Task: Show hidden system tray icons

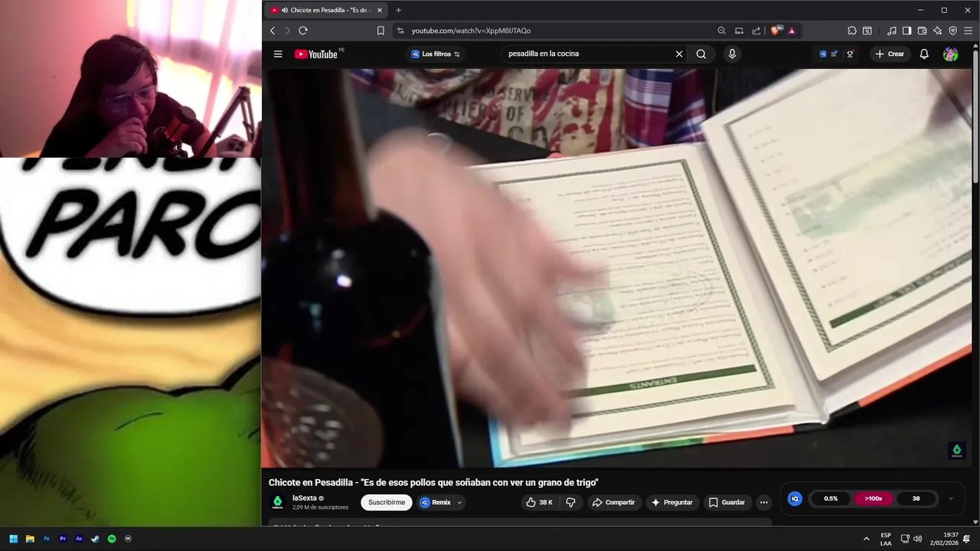Action: click(866, 539)
